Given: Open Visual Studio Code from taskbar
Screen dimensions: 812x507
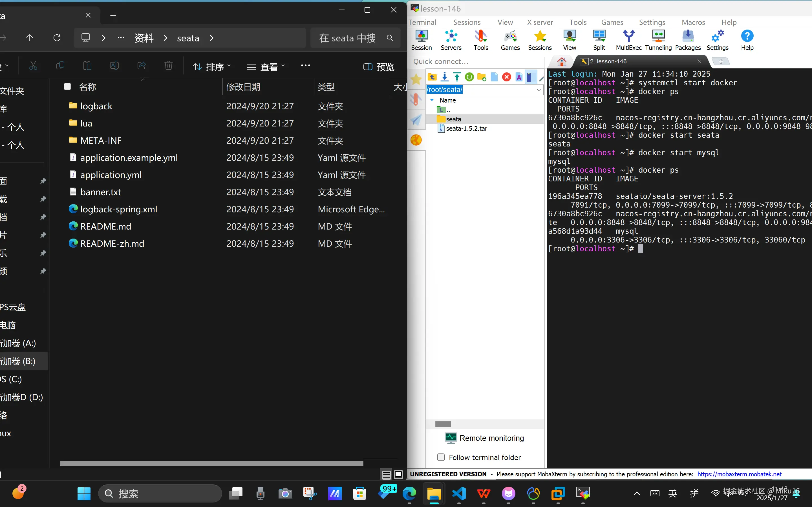Looking at the screenshot, I should click(x=459, y=493).
